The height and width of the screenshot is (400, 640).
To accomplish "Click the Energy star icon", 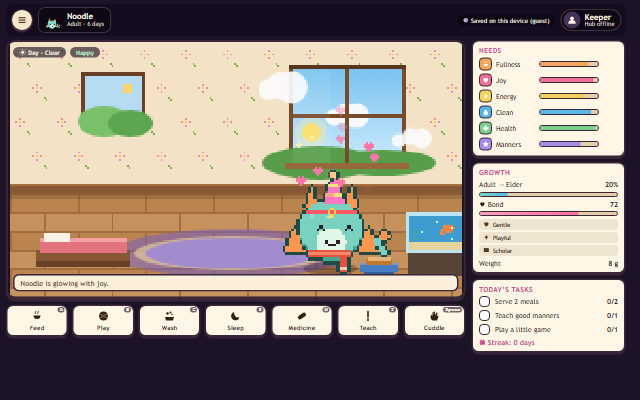I will pos(485,96).
